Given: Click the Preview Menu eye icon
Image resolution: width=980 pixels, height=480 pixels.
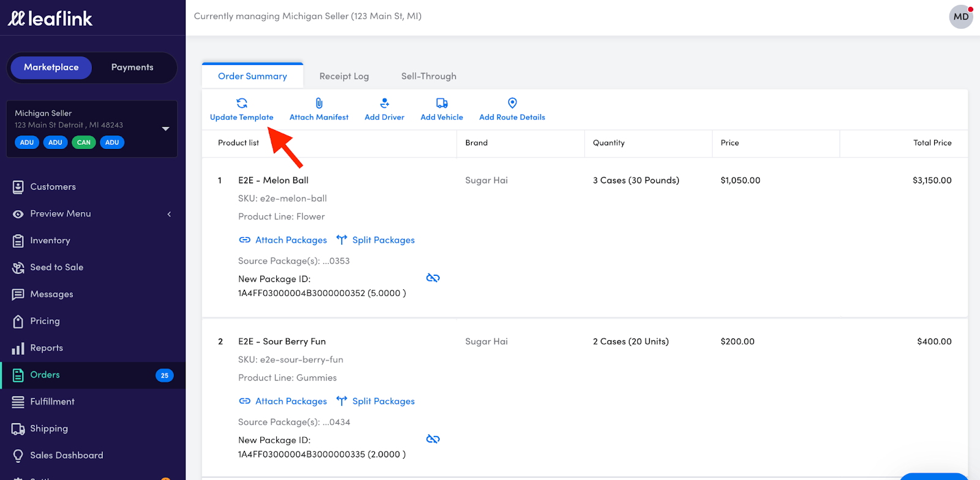Looking at the screenshot, I should click(x=18, y=214).
